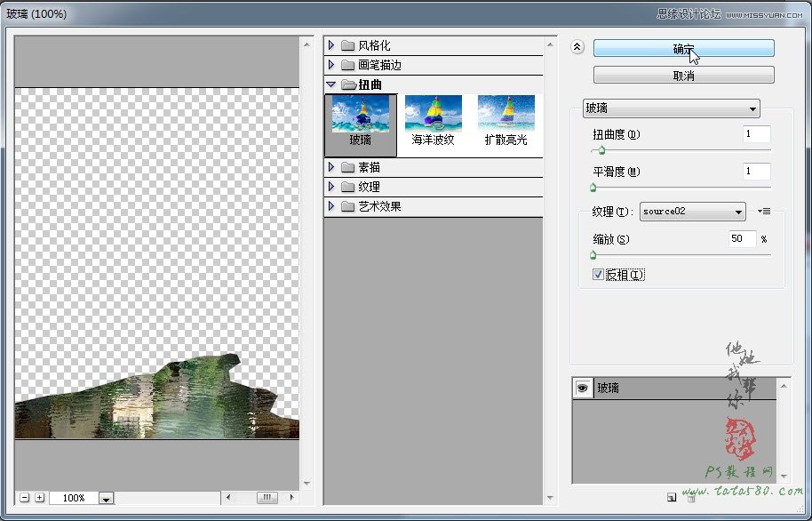
Task: Click the 缩放 percentage input field
Action: (x=742, y=238)
